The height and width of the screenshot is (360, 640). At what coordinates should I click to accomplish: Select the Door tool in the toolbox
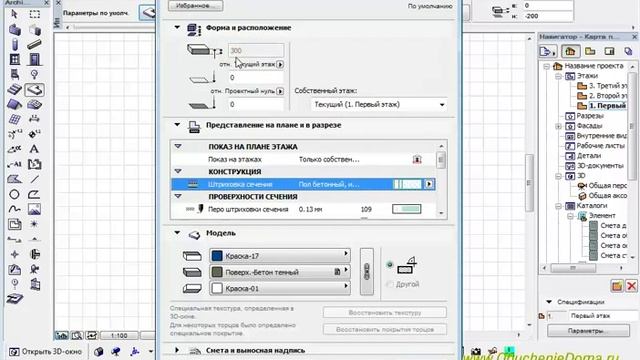click(34, 60)
